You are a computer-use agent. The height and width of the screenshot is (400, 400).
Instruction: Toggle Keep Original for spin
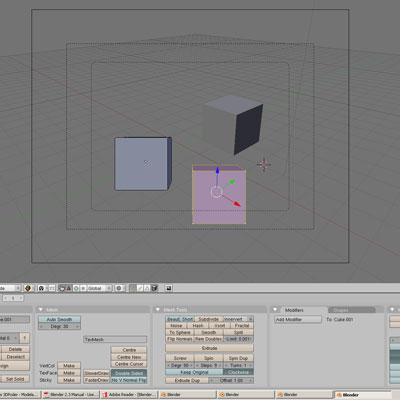pos(194,372)
